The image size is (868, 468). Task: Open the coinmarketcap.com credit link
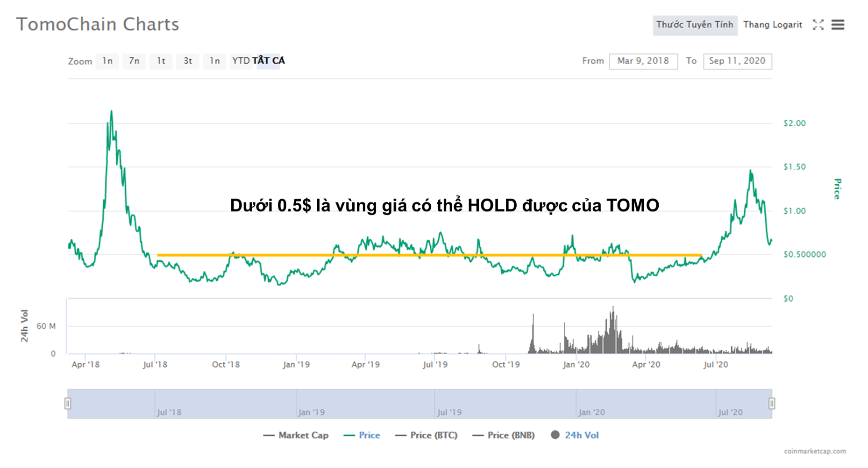(x=815, y=451)
